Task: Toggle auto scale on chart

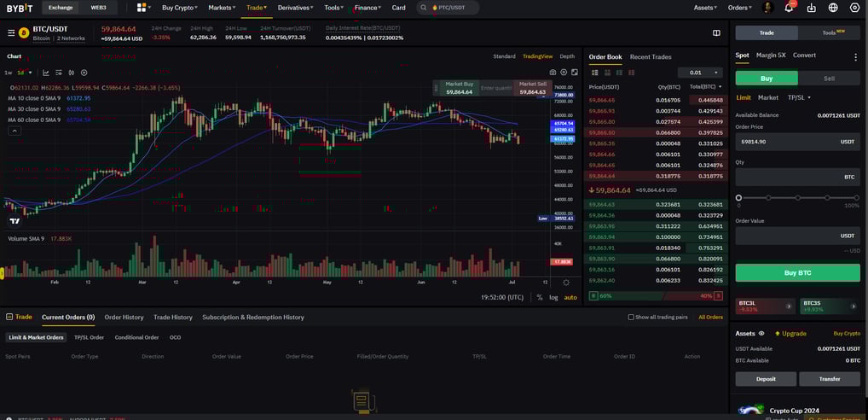Action: 570,298
